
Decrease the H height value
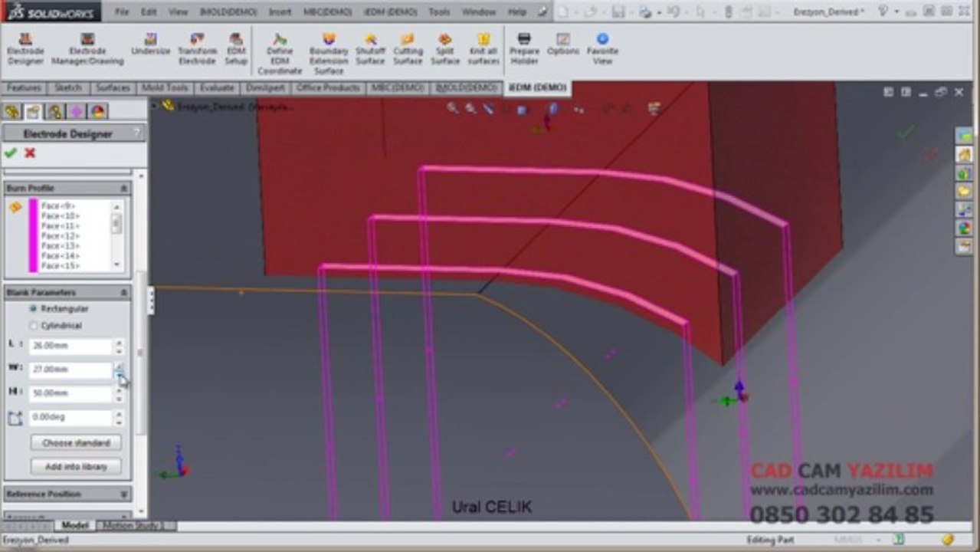coord(119,399)
